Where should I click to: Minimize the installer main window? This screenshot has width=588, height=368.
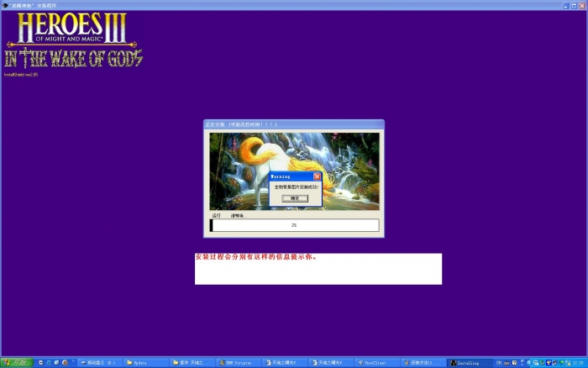[x=566, y=6]
